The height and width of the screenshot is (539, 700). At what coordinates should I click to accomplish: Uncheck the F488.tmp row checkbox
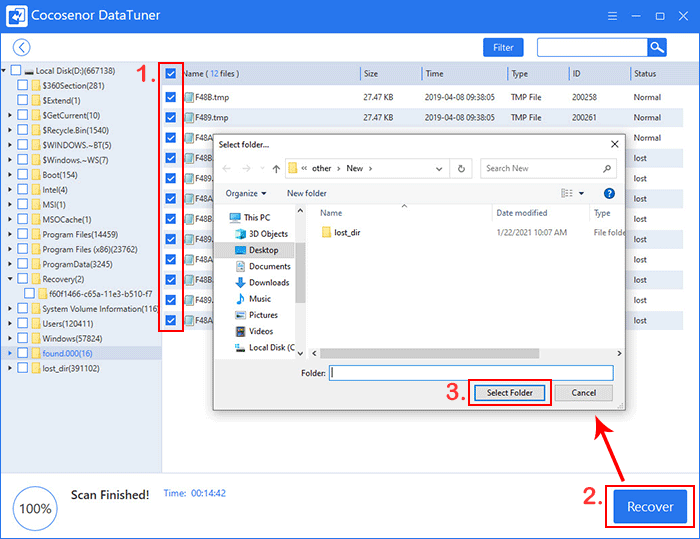point(171,97)
